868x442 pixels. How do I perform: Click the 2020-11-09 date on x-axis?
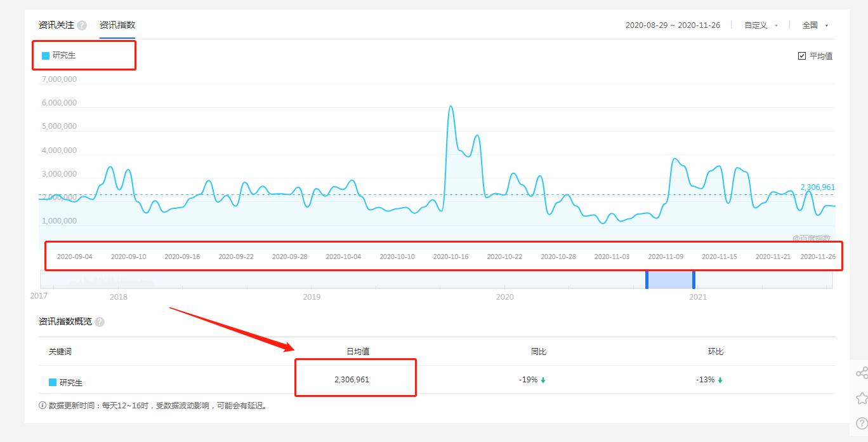666,257
